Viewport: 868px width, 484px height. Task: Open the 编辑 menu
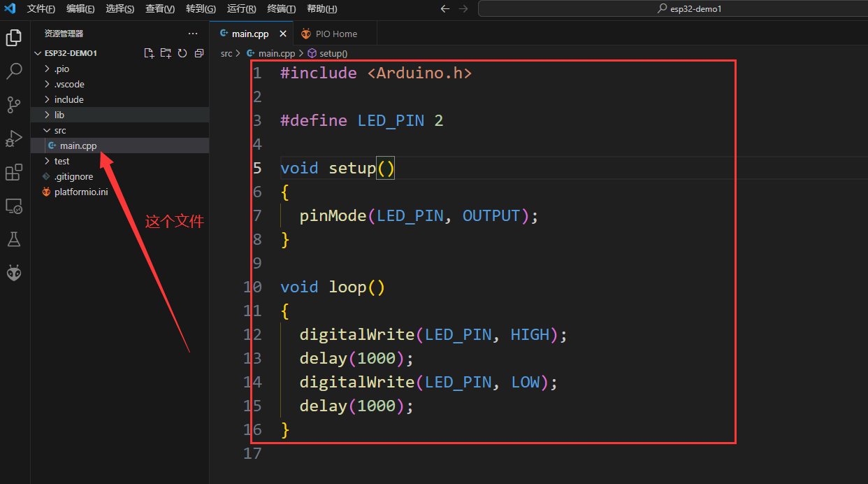80,8
